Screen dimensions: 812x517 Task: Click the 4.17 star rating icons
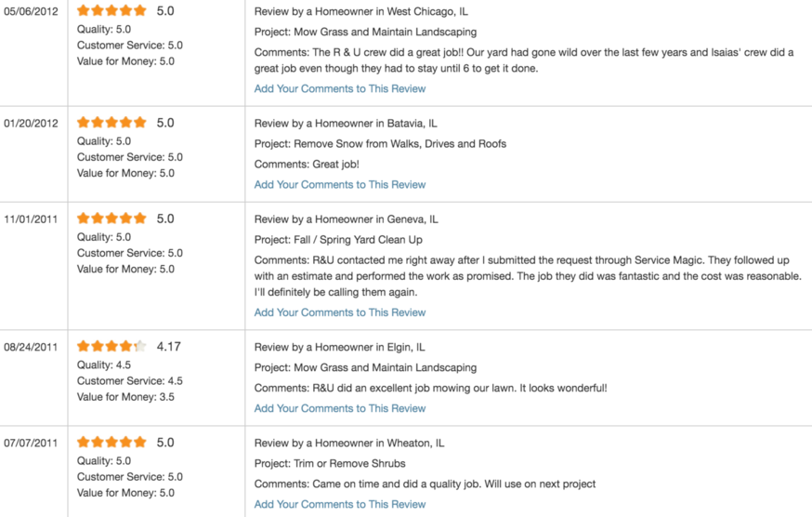[x=111, y=346]
